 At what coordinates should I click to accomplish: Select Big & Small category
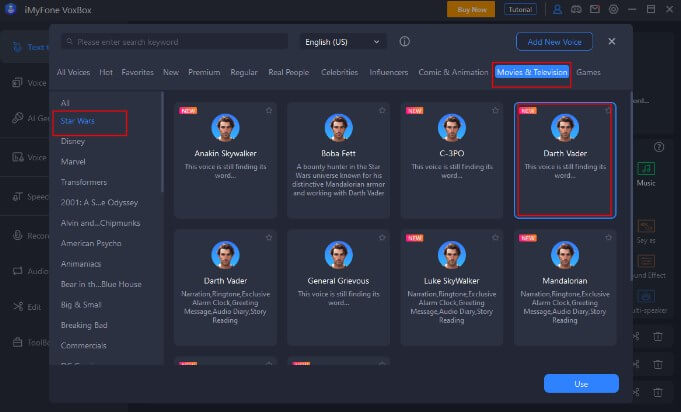click(81, 304)
